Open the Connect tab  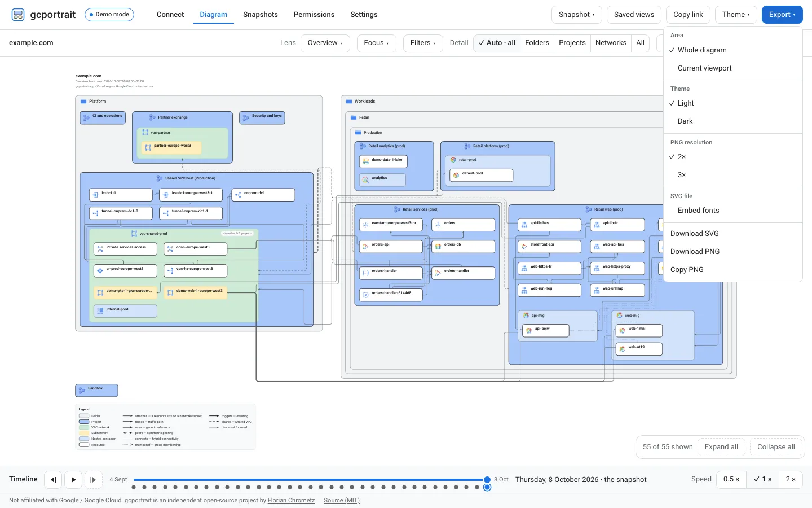tap(170, 15)
